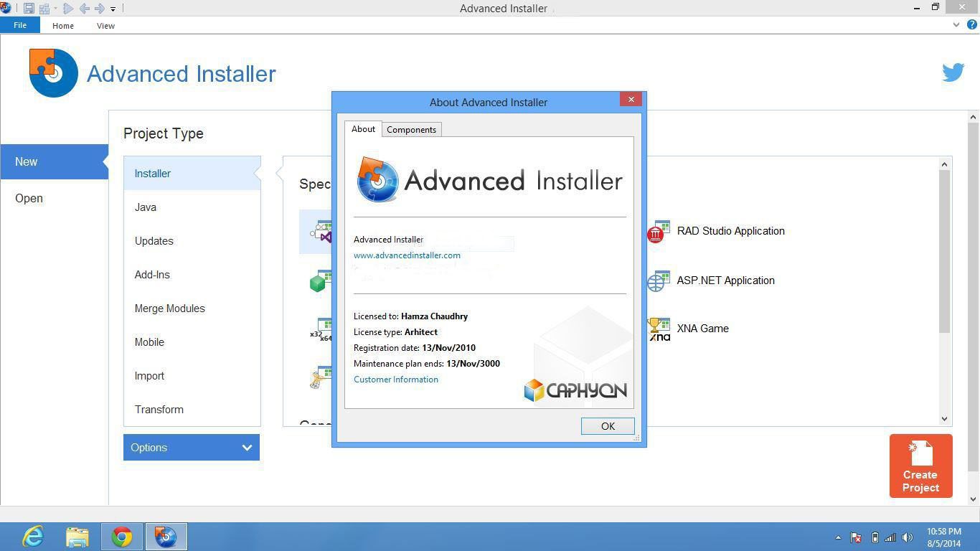Click the Advanced Installer application menu orb
Viewport: 980px width, 551px height.
[6, 8]
